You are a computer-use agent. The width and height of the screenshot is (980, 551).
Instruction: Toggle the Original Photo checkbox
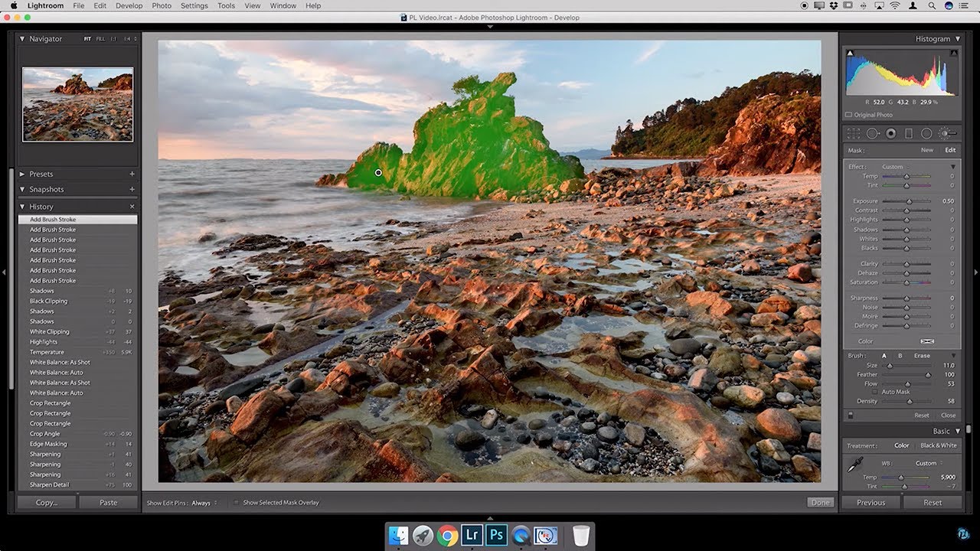click(x=848, y=115)
